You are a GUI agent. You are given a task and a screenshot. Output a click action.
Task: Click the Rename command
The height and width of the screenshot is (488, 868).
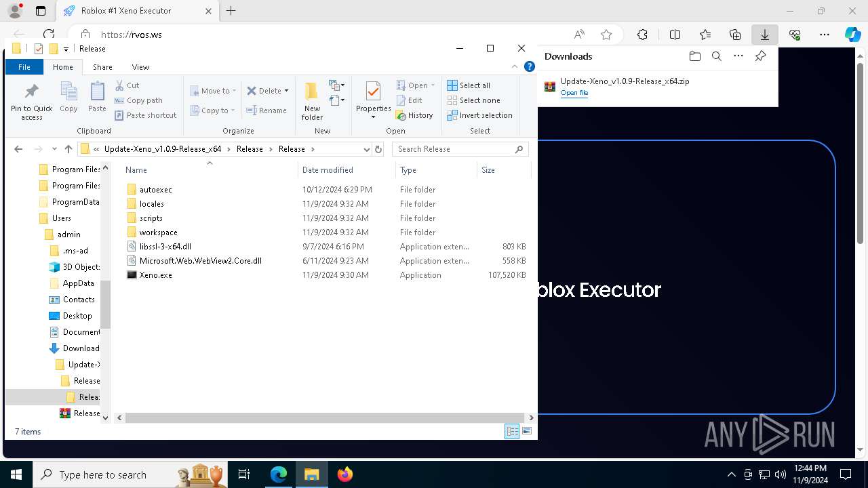point(267,110)
